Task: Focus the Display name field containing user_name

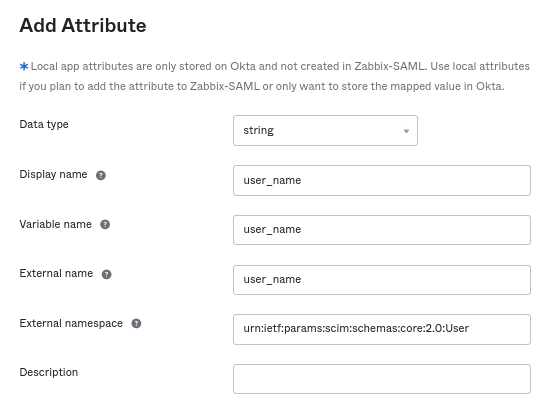Action: 382,181
